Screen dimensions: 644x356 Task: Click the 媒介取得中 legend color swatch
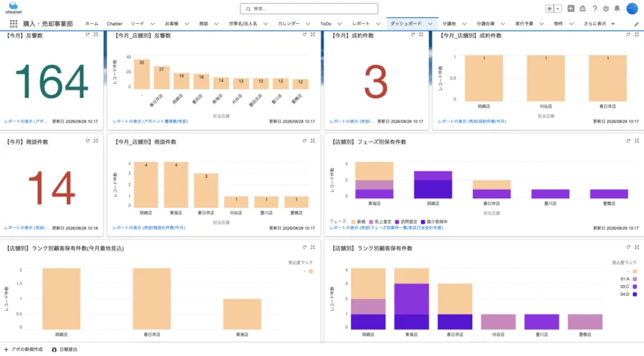pos(423,221)
